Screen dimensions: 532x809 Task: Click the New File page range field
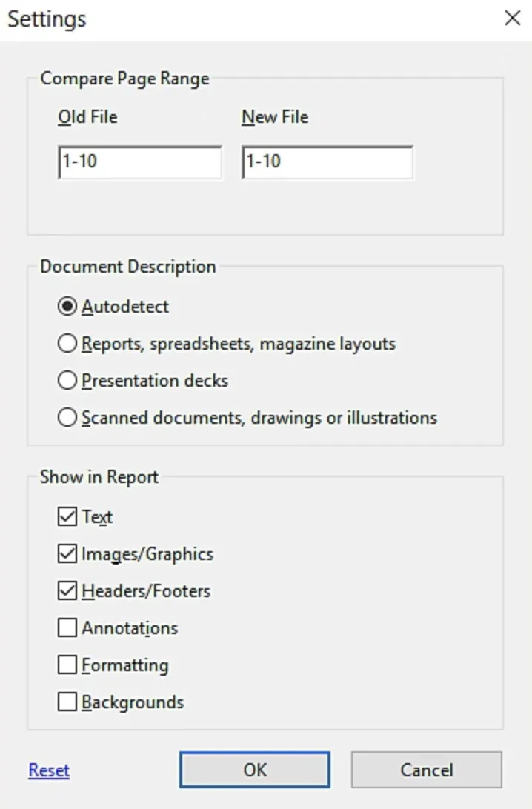(x=327, y=162)
